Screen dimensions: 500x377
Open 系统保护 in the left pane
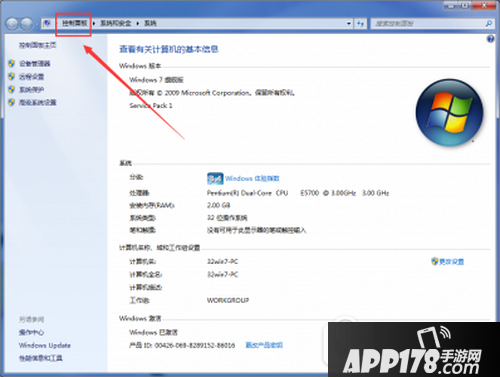(x=31, y=89)
